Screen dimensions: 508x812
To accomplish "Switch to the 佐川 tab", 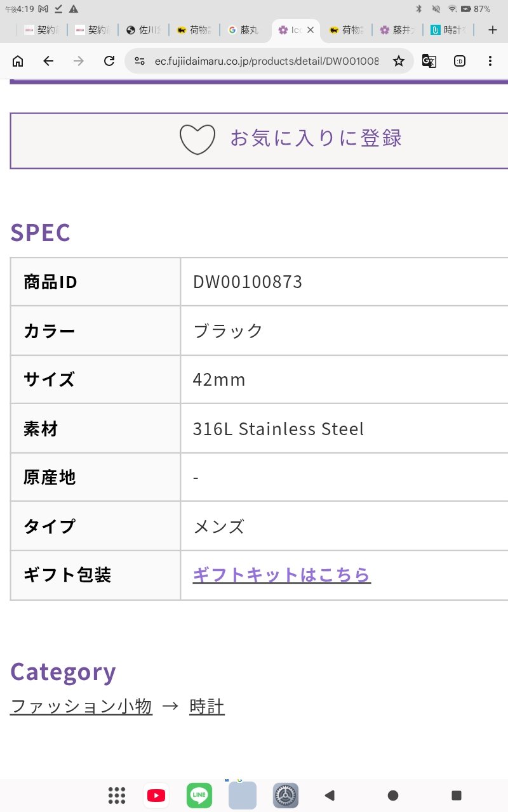I will click(144, 30).
